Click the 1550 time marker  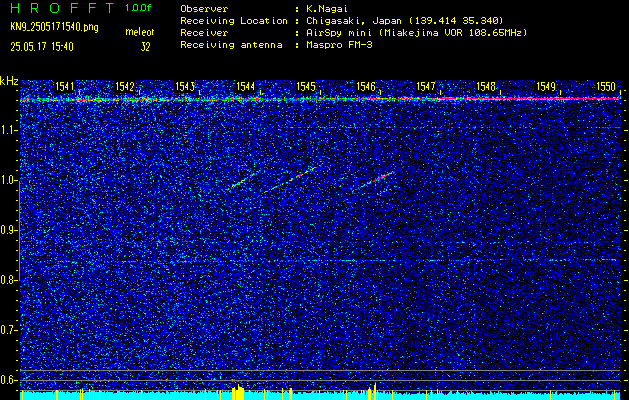click(x=606, y=86)
